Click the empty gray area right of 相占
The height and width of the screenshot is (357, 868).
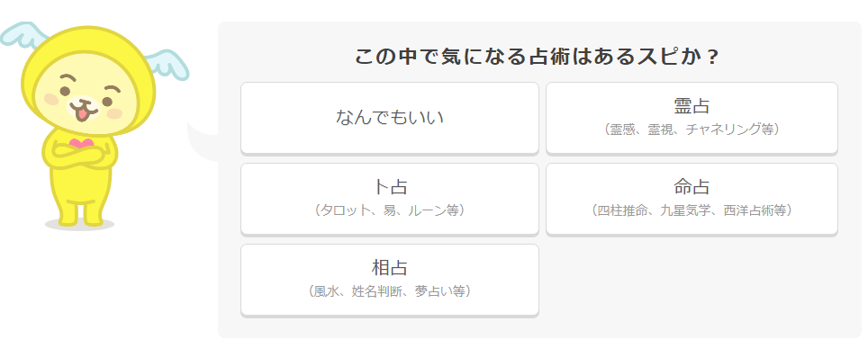click(692, 280)
